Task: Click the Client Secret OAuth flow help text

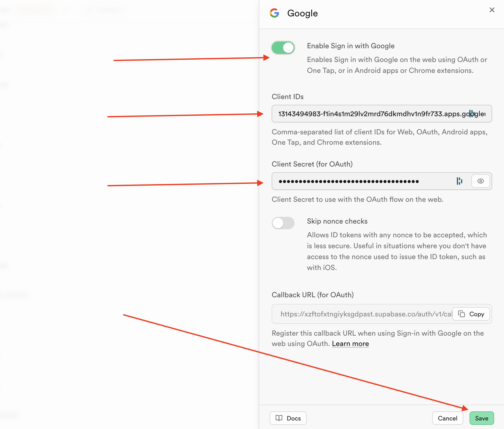Action: pyautogui.click(x=358, y=199)
